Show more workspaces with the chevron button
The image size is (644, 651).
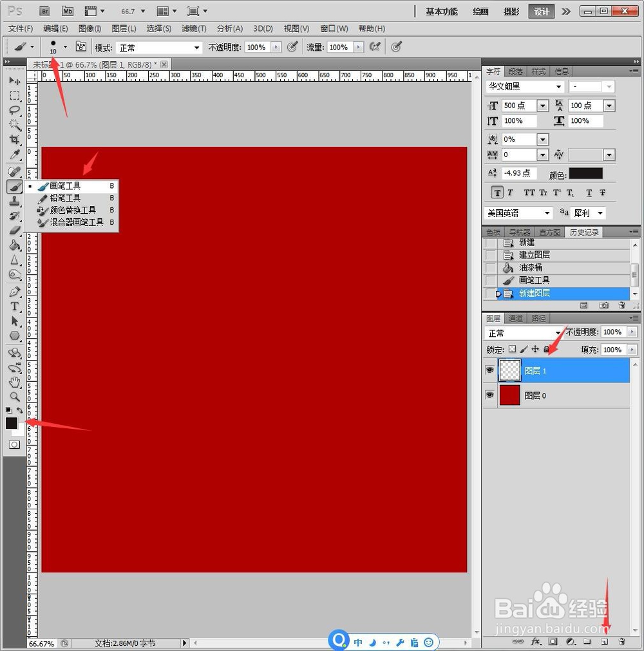(x=565, y=11)
